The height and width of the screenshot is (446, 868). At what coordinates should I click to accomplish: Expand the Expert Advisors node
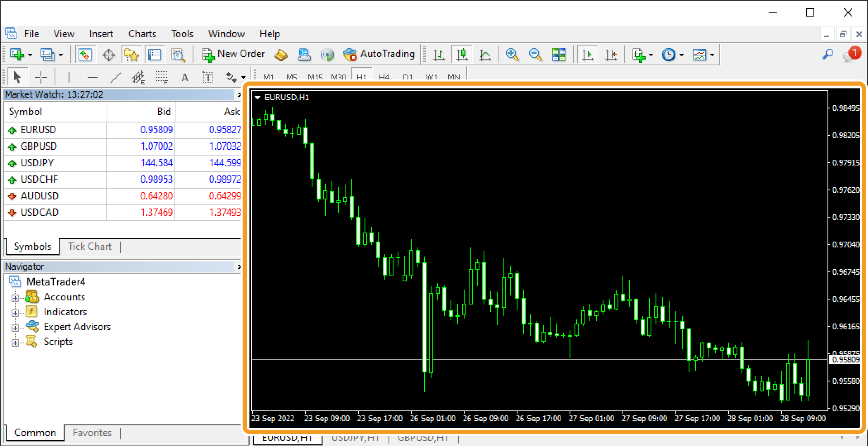[x=16, y=326]
